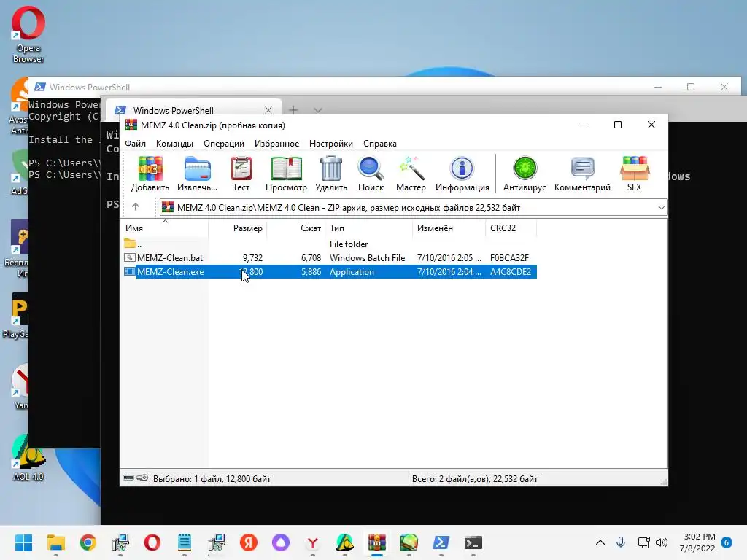Go up one folder level arrow
The height and width of the screenshot is (560, 747).
136,206
